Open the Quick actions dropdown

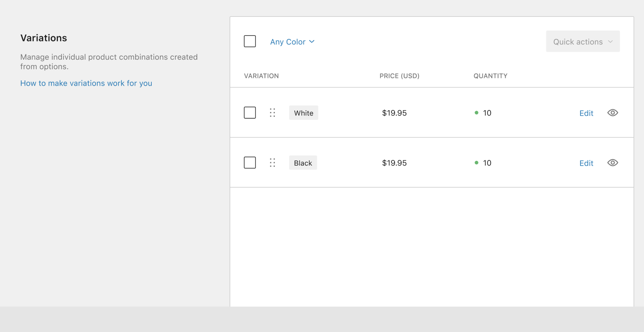tap(583, 41)
